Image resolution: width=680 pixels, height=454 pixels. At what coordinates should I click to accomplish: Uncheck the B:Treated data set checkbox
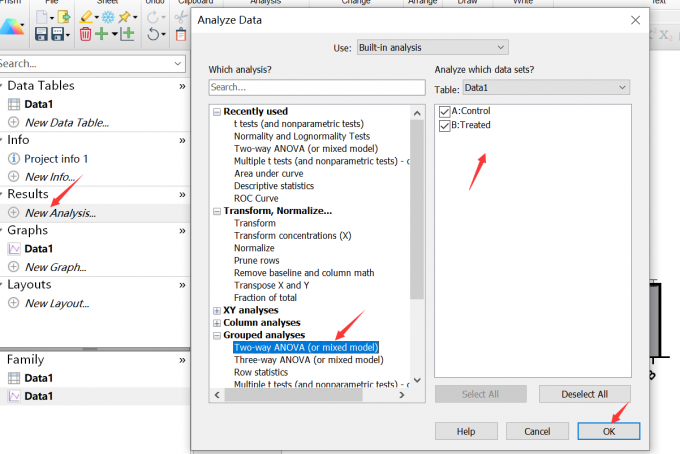click(x=445, y=125)
